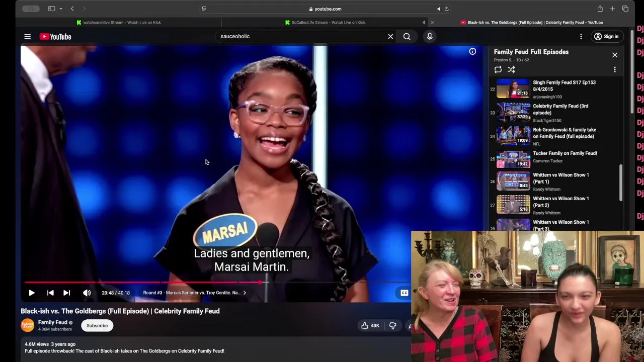Click the 43K like count
The width and height of the screenshot is (644, 362).
pyautogui.click(x=375, y=326)
